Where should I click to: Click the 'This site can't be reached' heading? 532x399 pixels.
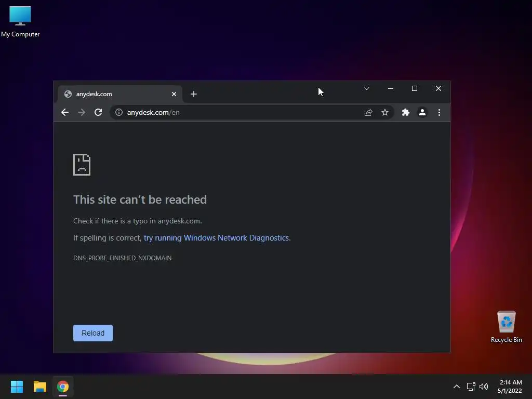pos(140,199)
